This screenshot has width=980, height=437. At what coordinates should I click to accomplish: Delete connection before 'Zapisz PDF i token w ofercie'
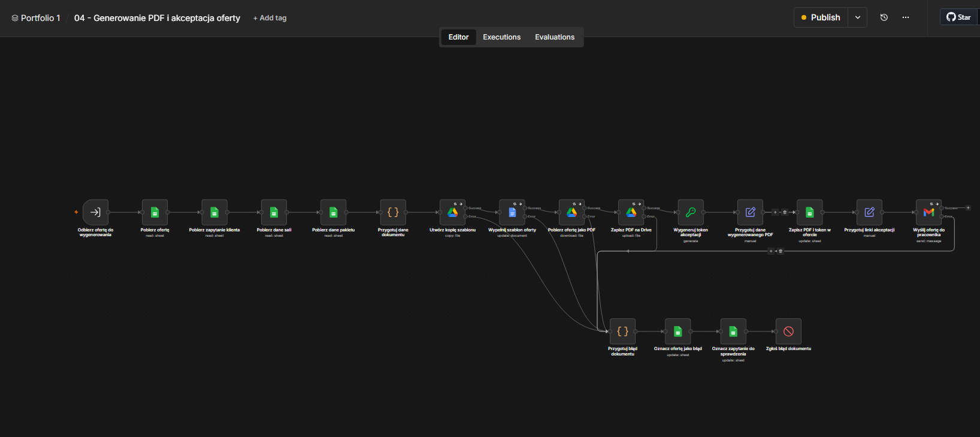pos(785,212)
